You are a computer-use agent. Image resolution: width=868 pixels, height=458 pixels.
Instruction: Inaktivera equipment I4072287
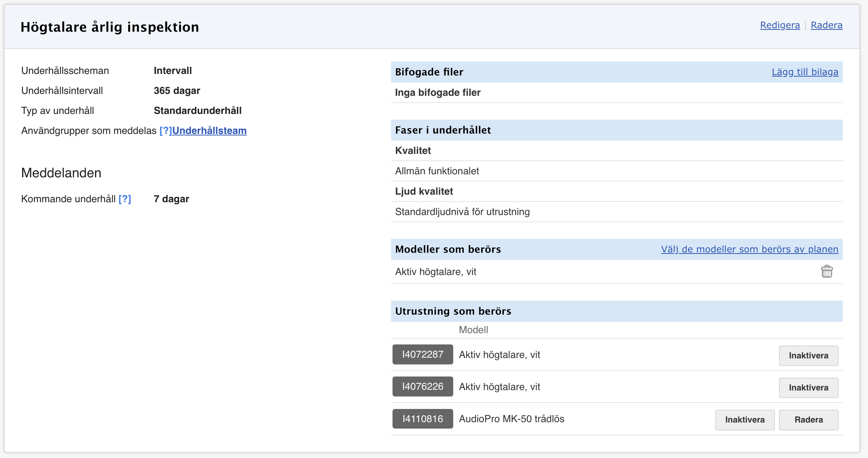(808, 355)
